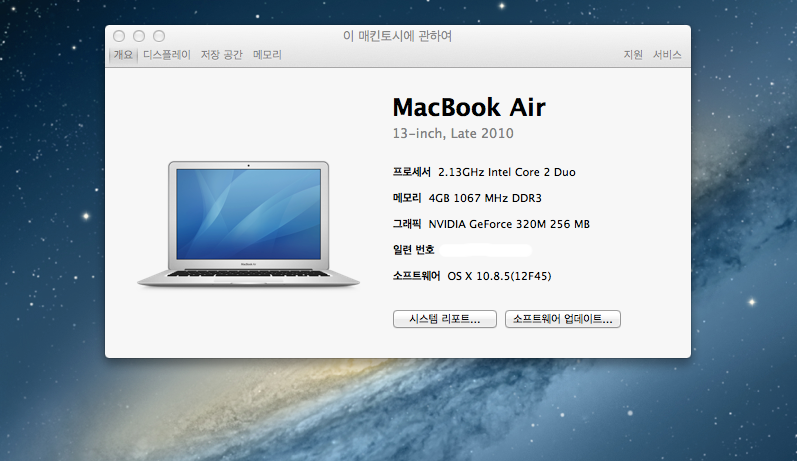The height and width of the screenshot is (461, 797).
Task: Show the 메모리 tab
Action: tap(267, 55)
